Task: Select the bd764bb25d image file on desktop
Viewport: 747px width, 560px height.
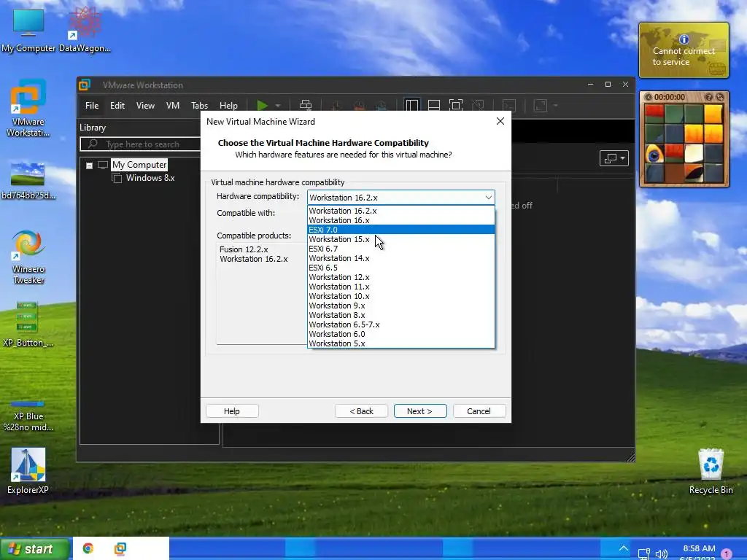Action: click(x=28, y=181)
